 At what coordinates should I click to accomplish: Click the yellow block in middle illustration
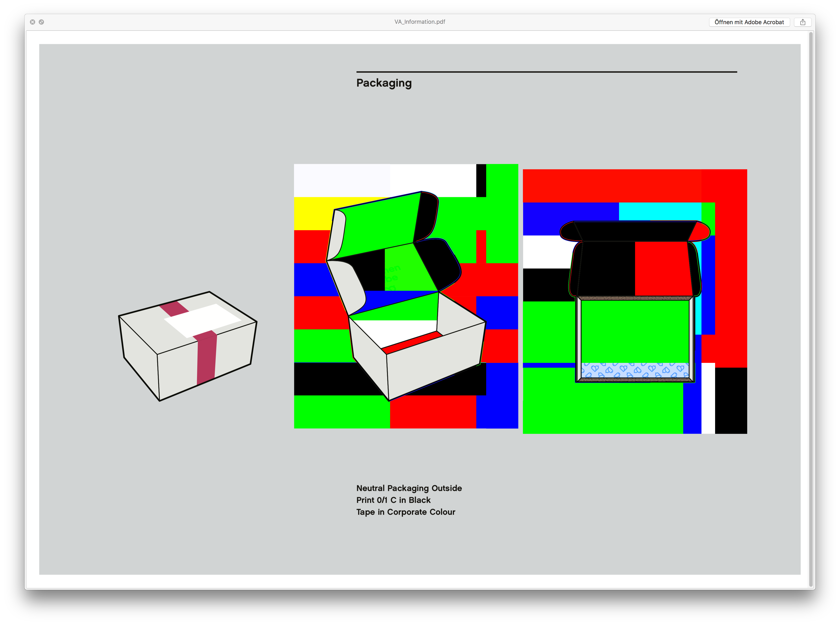coord(312,214)
